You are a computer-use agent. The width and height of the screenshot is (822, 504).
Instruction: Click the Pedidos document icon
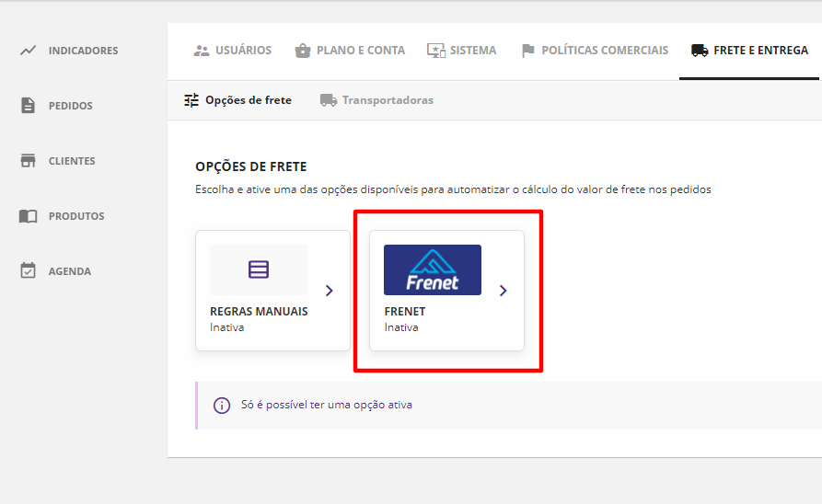pos(28,105)
